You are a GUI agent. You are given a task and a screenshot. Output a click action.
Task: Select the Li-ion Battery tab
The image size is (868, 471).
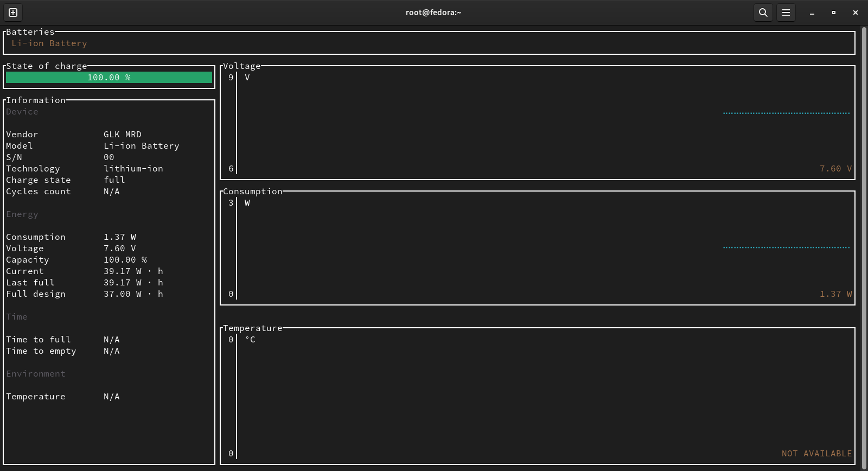pyautogui.click(x=49, y=43)
